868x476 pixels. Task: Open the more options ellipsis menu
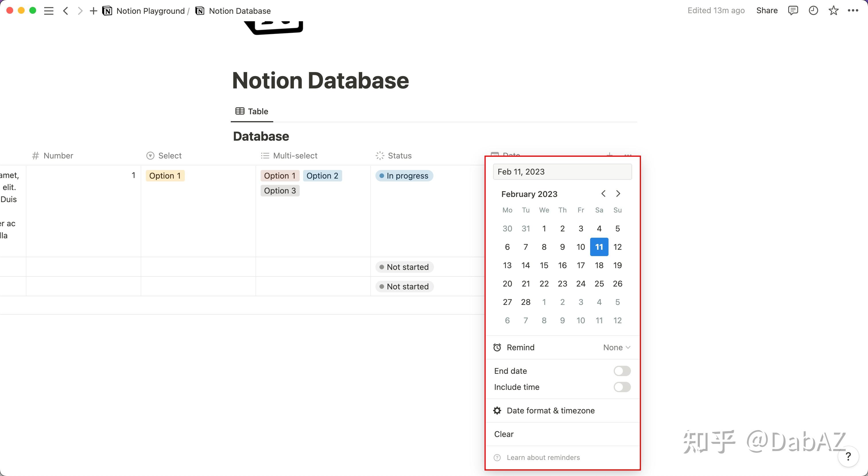(853, 10)
